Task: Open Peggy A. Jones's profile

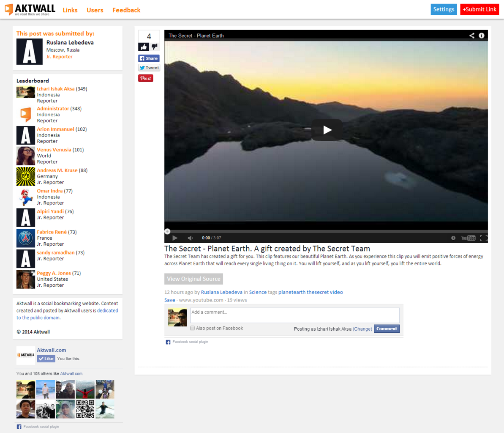Action: point(54,274)
